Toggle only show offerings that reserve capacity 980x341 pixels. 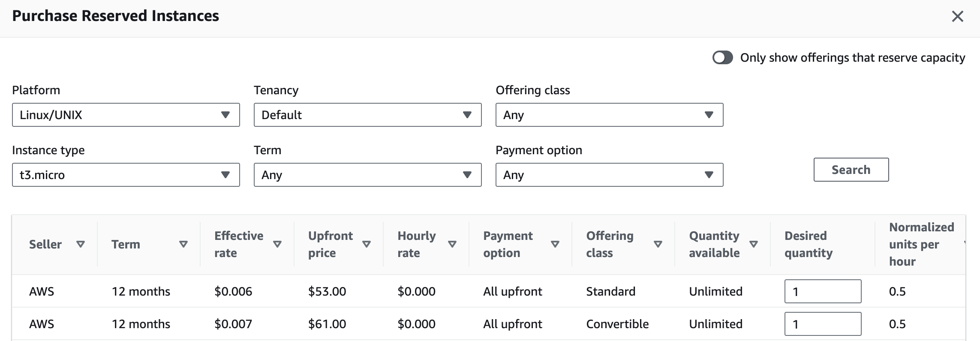point(723,57)
